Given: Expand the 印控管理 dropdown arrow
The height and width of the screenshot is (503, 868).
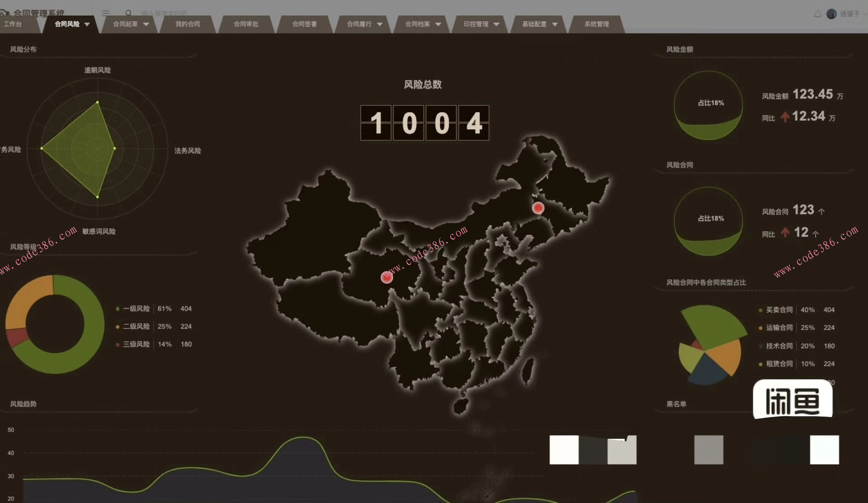Looking at the screenshot, I should coord(496,24).
